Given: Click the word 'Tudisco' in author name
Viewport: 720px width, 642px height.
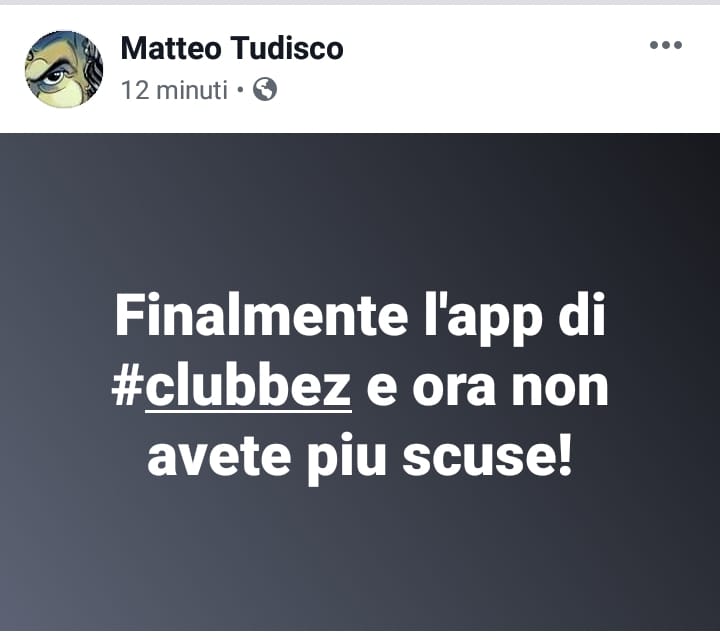Looking at the screenshot, I should tap(287, 48).
